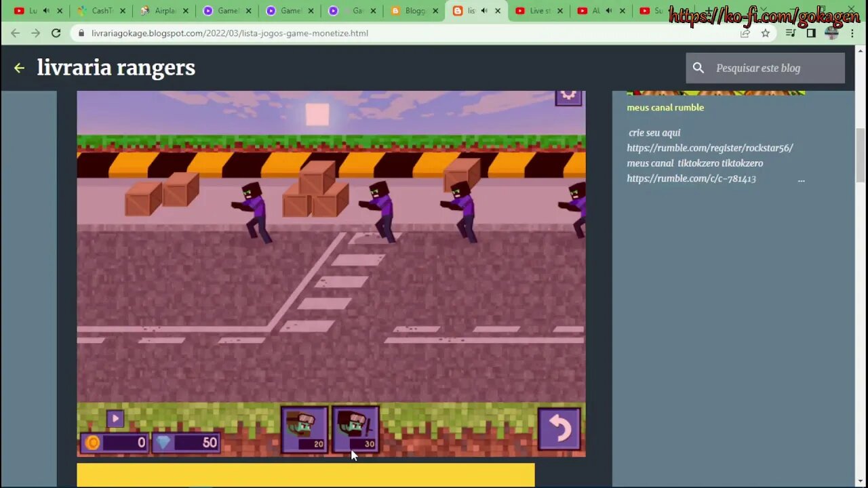Screen dimensions: 868x488
Task: Click the diamond counter showing 50
Action: coord(186,443)
